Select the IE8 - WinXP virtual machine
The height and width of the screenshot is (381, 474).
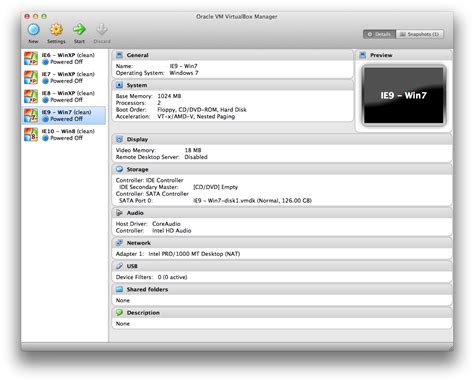point(64,96)
